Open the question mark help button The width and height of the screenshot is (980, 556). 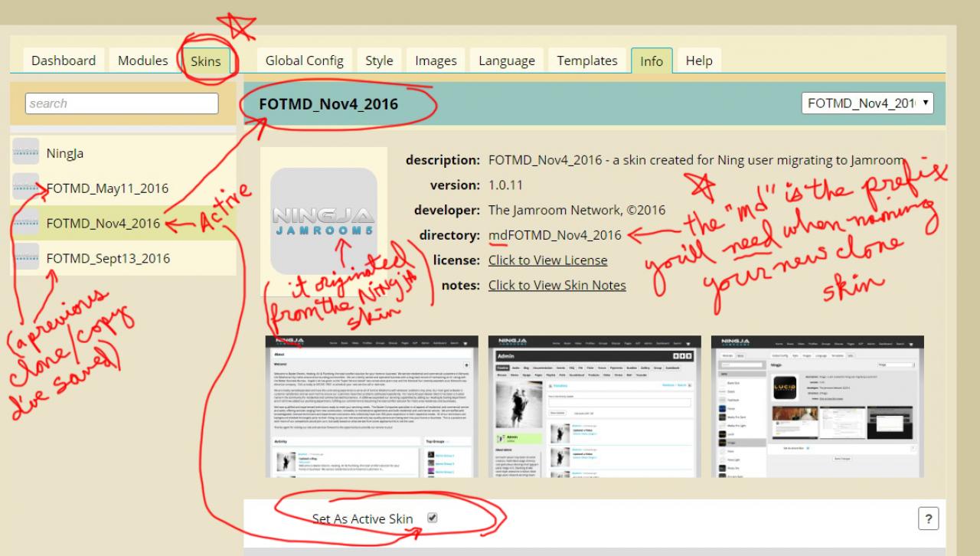[x=929, y=518]
